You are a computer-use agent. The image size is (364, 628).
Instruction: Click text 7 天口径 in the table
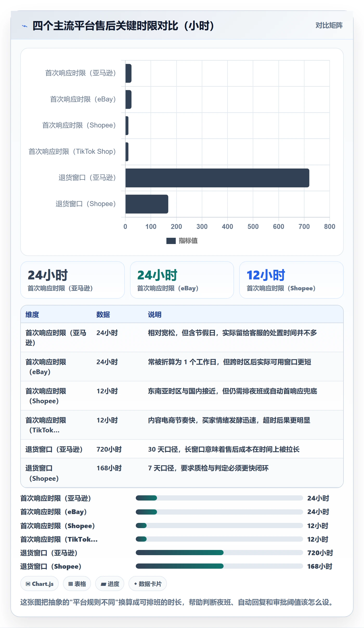point(161,468)
